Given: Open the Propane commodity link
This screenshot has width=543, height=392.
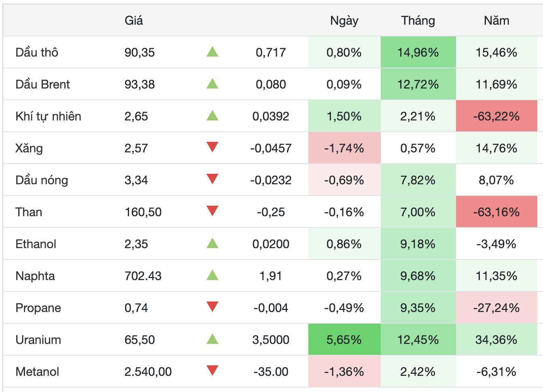Looking at the screenshot, I should point(38,308).
